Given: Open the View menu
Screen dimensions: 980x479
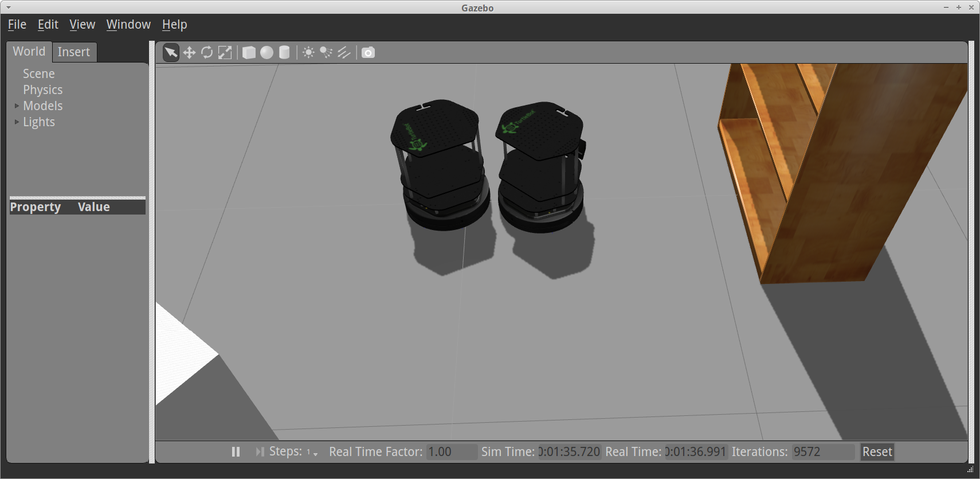Looking at the screenshot, I should point(82,25).
